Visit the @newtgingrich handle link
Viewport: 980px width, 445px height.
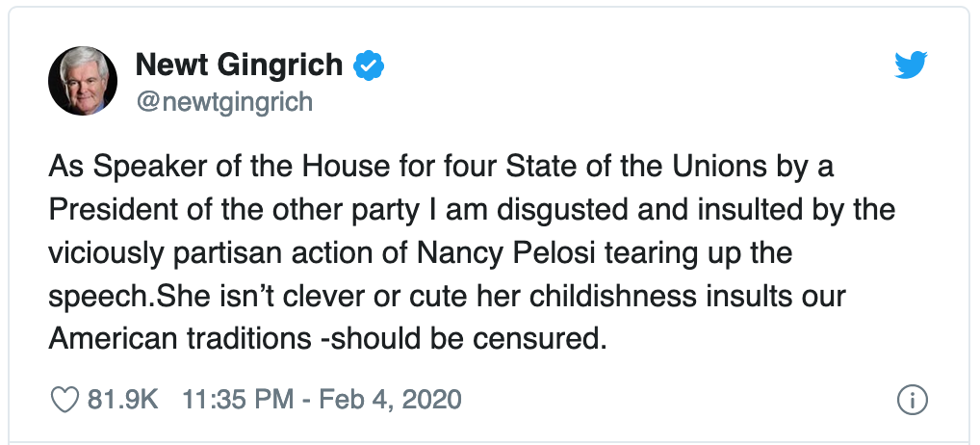point(223,101)
